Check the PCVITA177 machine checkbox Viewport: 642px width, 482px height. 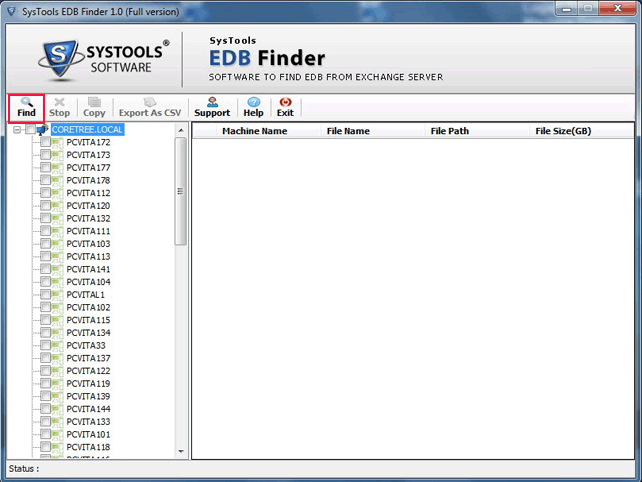coord(45,168)
